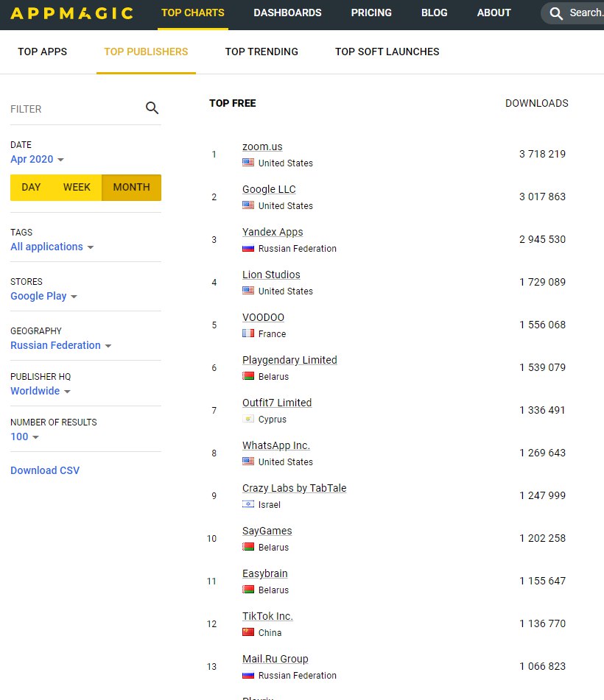Open the zoom.us publisher link
The width and height of the screenshot is (604, 700).
pyautogui.click(x=262, y=147)
